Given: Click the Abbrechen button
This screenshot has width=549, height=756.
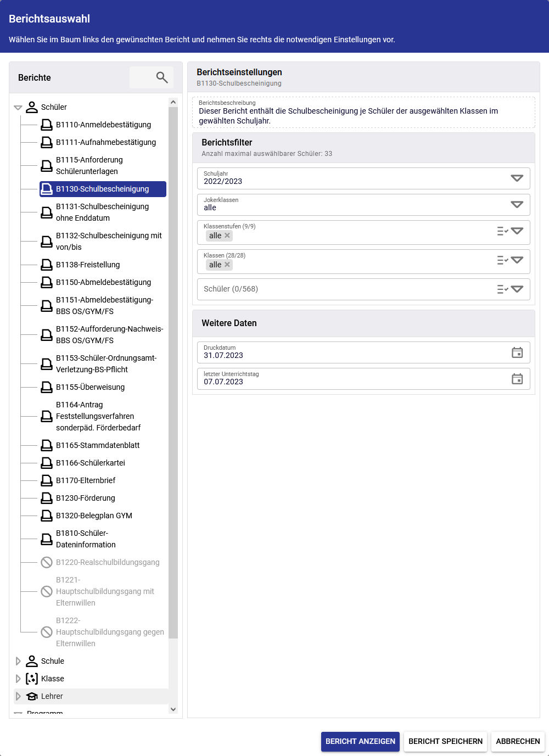Looking at the screenshot, I should click(518, 741).
